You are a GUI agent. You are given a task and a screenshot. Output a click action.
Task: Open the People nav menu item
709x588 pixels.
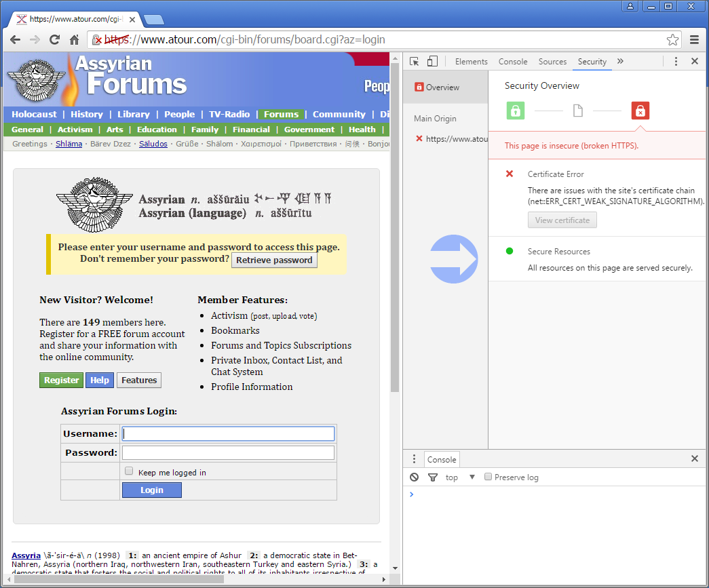(180, 115)
